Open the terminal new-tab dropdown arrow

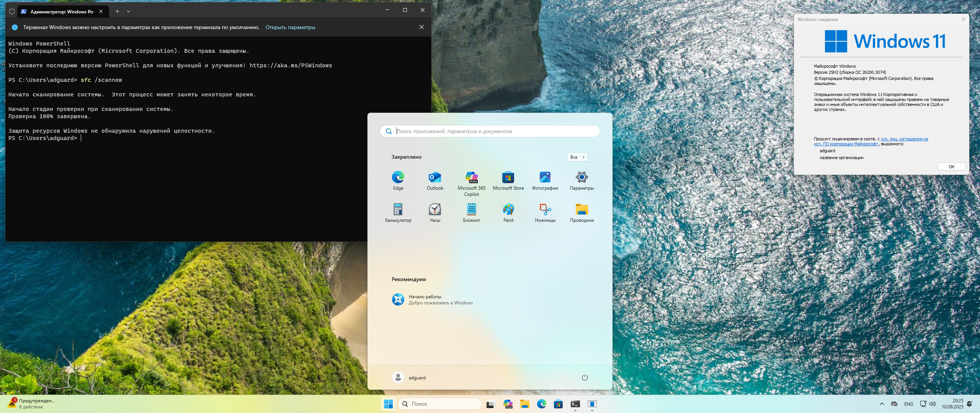[x=129, y=11]
